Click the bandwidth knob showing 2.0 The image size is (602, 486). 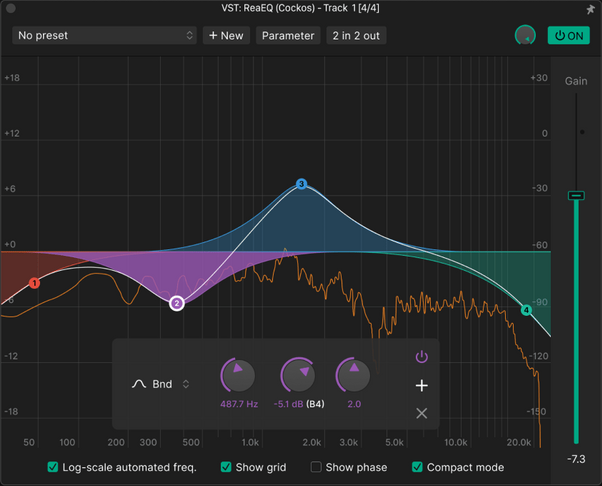[x=353, y=375]
